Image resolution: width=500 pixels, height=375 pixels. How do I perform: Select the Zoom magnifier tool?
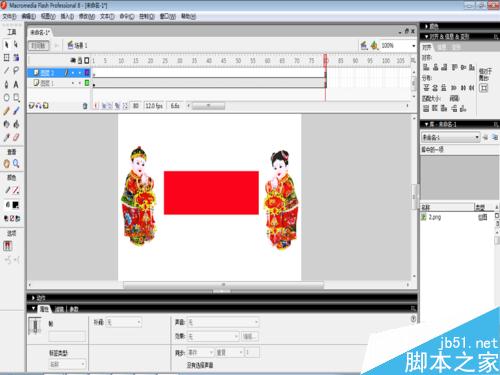(x=16, y=164)
